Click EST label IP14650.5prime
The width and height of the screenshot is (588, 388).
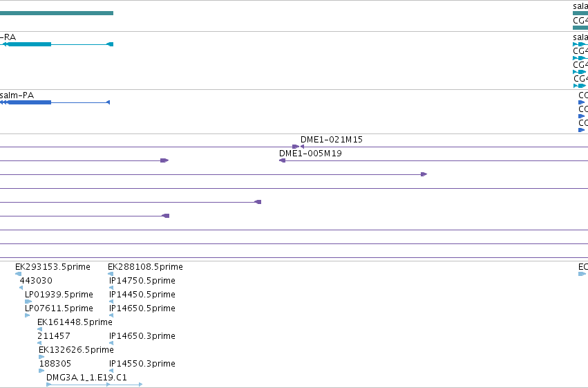tap(142, 308)
